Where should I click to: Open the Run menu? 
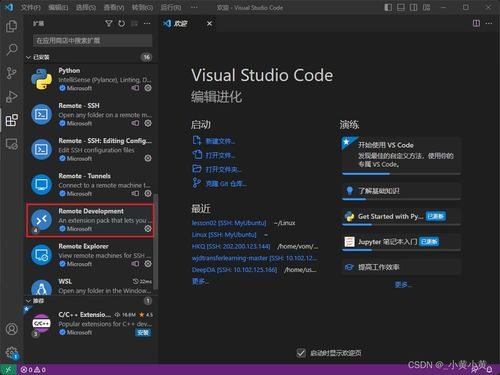171,7
